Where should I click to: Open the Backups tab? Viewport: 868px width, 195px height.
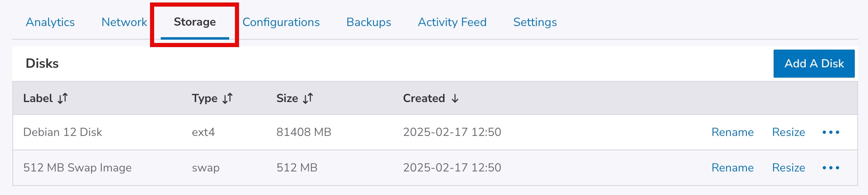368,22
